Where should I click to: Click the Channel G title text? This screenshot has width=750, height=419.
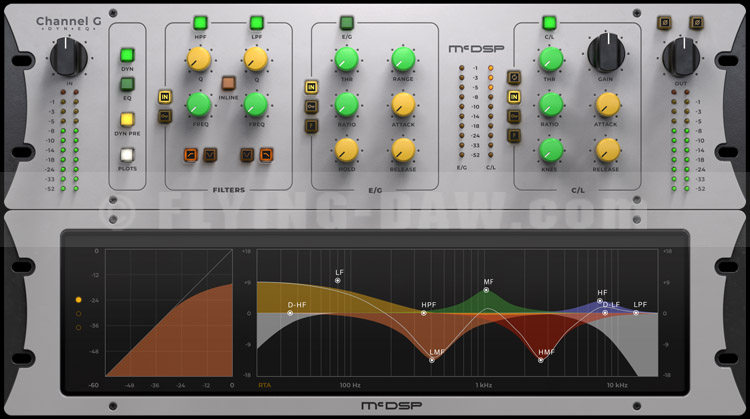69,21
